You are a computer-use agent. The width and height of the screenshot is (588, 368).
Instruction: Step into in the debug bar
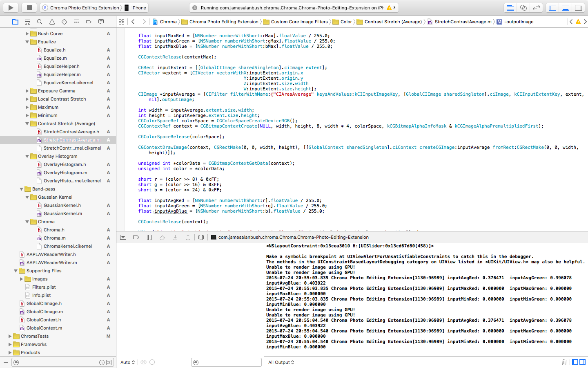pos(175,237)
